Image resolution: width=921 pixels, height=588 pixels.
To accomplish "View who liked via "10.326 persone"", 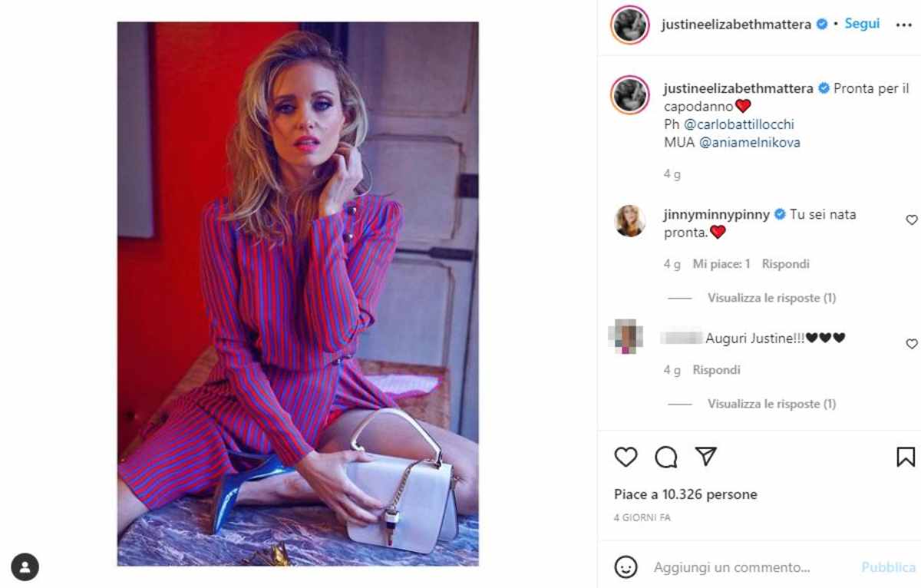I will (710, 494).
